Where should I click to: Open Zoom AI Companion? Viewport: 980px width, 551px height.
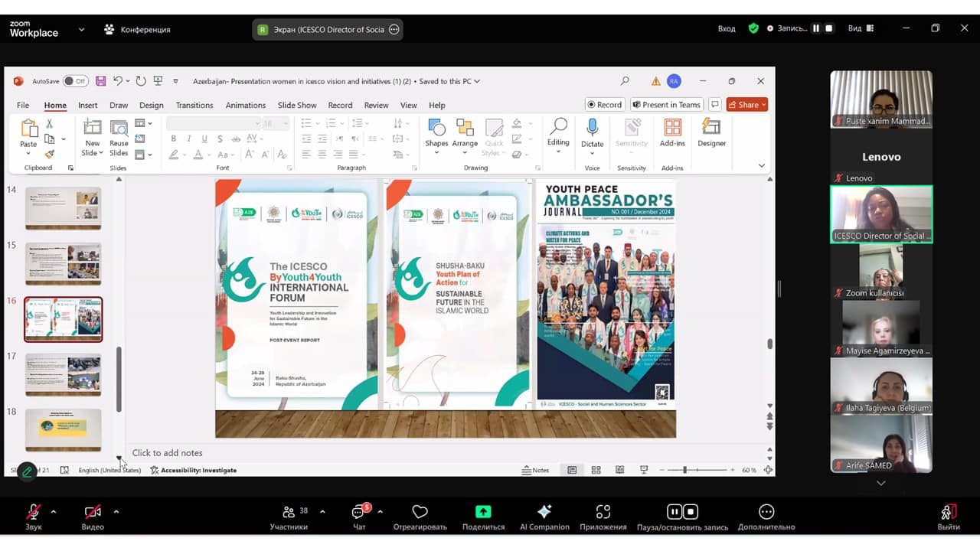pos(544,517)
